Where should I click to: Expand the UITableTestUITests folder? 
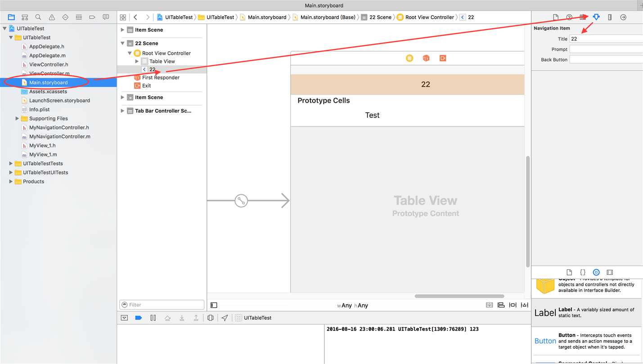click(11, 172)
